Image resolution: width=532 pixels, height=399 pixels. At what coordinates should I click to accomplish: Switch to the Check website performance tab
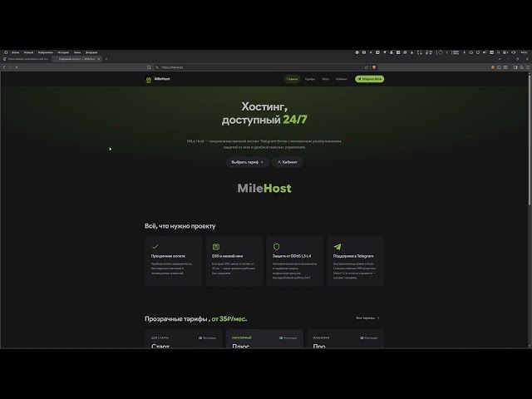[x=26, y=59]
